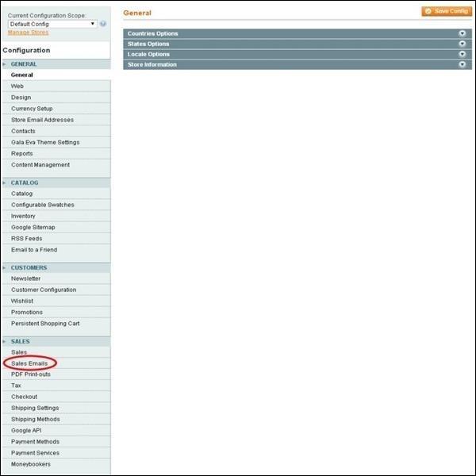Click the Save Config button

[x=447, y=11]
